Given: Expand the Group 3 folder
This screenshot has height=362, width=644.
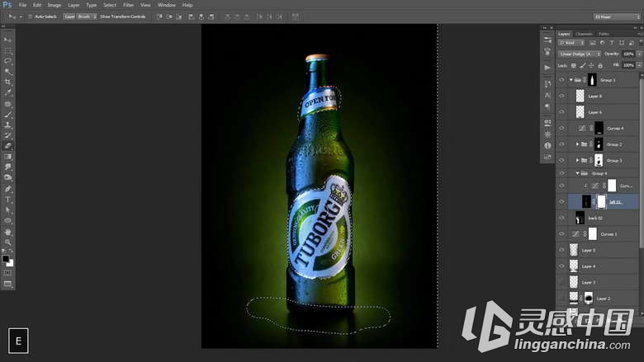Looking at the screenshot, I should click(577, 160).
